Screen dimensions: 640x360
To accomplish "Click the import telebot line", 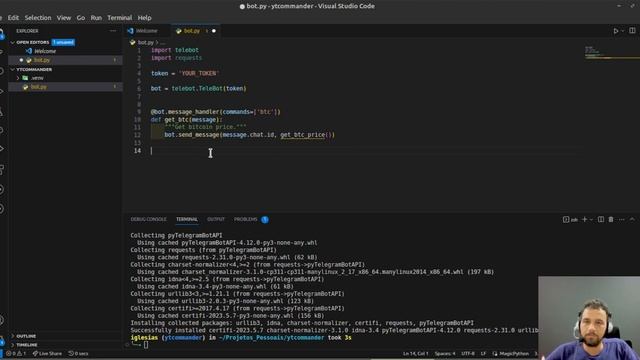I will coord(175,50).
